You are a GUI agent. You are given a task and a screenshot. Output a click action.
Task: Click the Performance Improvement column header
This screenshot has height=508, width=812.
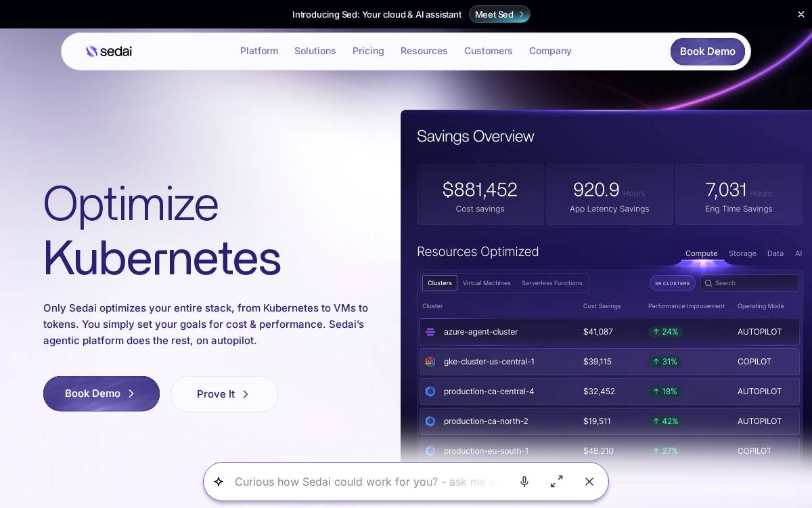686,306
